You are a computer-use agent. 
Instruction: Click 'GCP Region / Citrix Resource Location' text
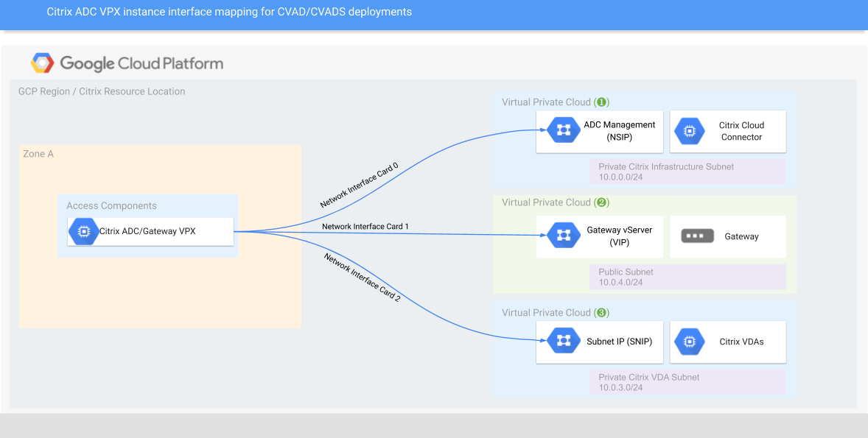(x=102, y=91)
